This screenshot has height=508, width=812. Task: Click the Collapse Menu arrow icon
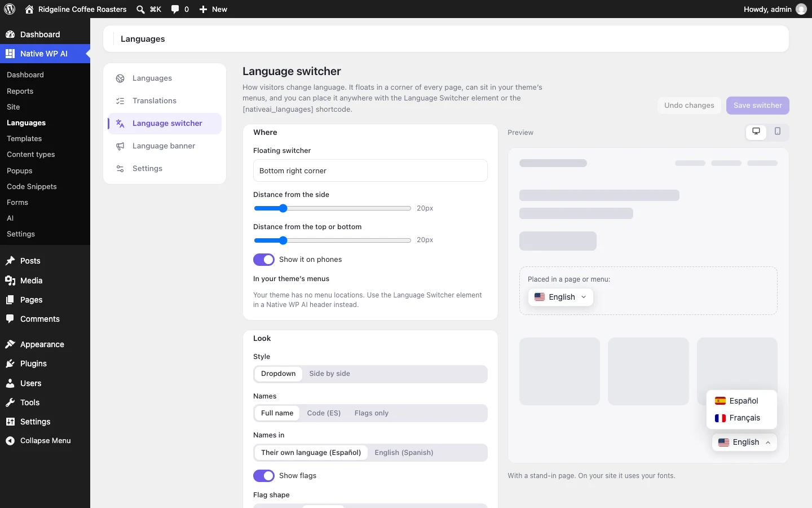point(10,441)
